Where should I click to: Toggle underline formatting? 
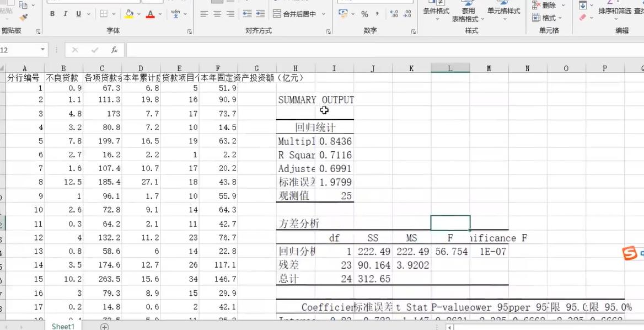pyautogui.click(x=78, y=14)
